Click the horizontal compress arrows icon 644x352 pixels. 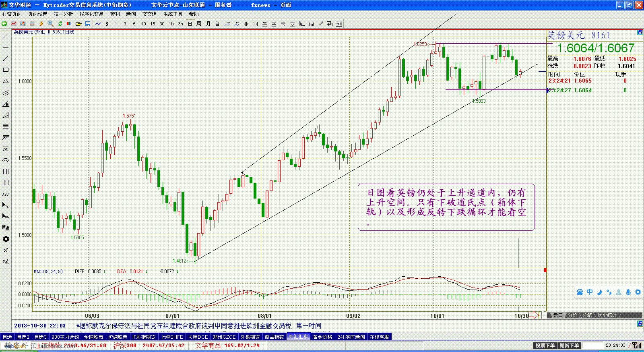[255, 24]
